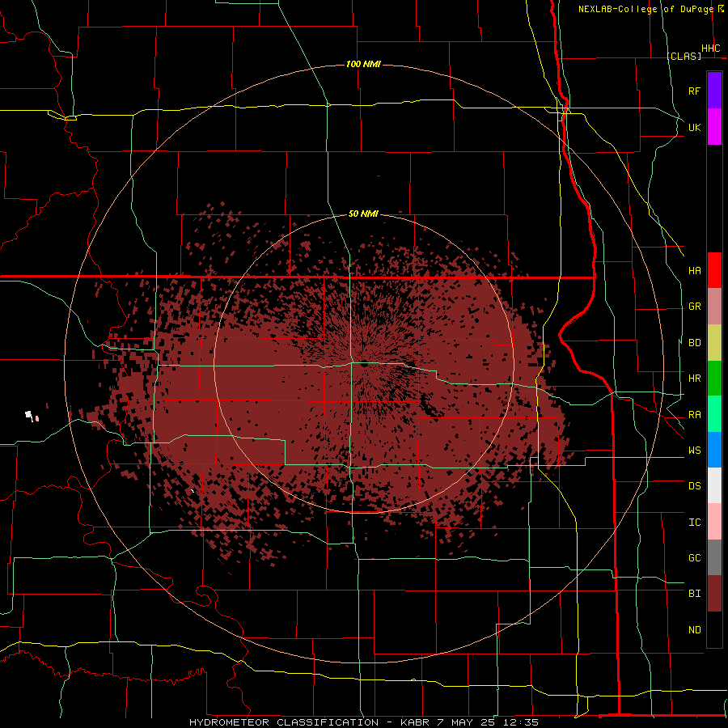Click the GC gray legend swatch
The image size is (728, 728).
pos(714,557)
